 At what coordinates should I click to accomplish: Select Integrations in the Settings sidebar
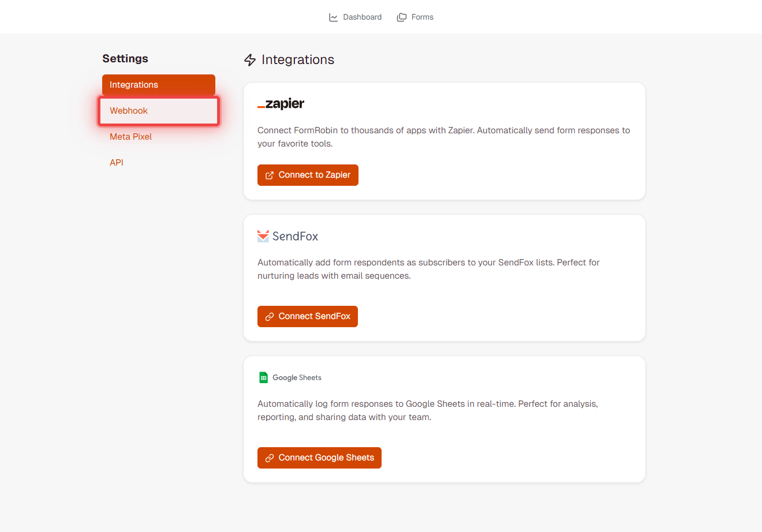pyautogui.click(x=133, y=84)
